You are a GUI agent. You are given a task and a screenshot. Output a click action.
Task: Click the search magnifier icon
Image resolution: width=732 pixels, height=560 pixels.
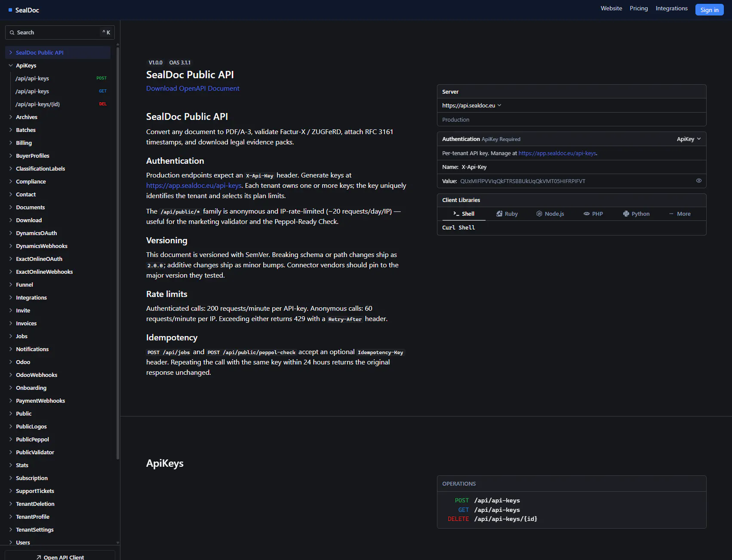pyautogui.click(x=12, y=33)
